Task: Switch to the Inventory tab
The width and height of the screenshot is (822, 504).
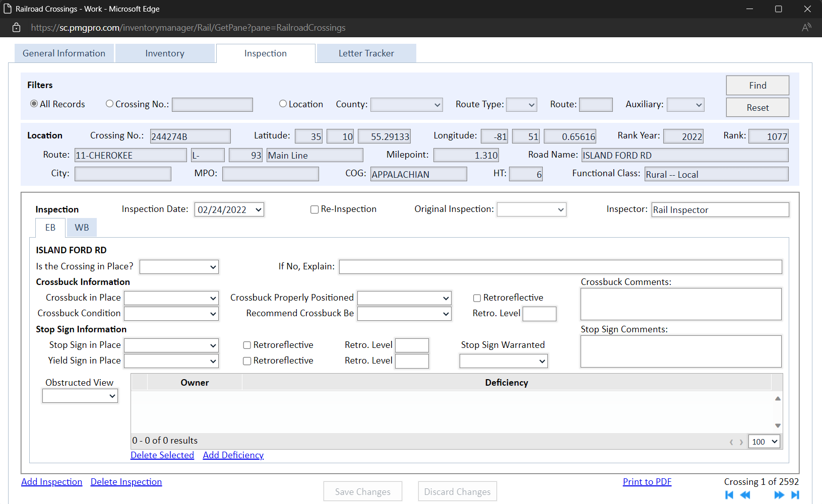Action: coord(165,53)
